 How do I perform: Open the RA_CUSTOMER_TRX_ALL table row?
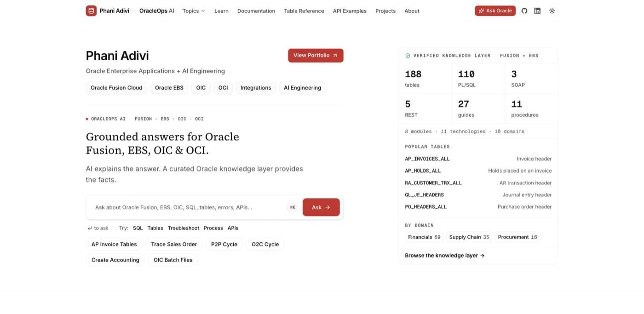[x=478, y=183]
